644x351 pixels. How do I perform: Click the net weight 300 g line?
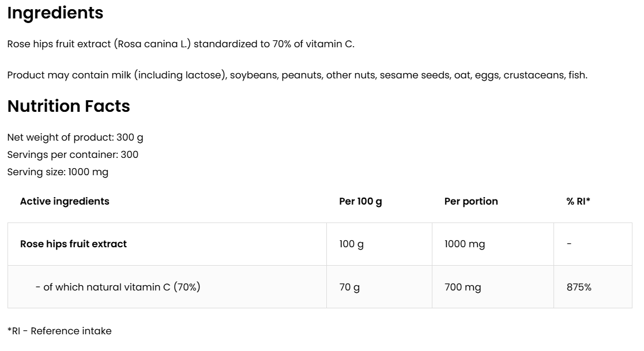pyautogui.click(x=75, y=137)
